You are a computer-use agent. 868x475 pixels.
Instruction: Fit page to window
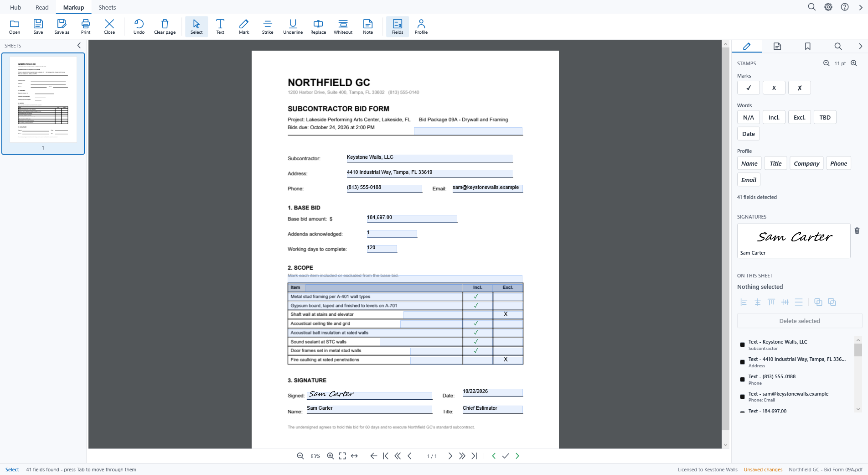tap(342, 456)
